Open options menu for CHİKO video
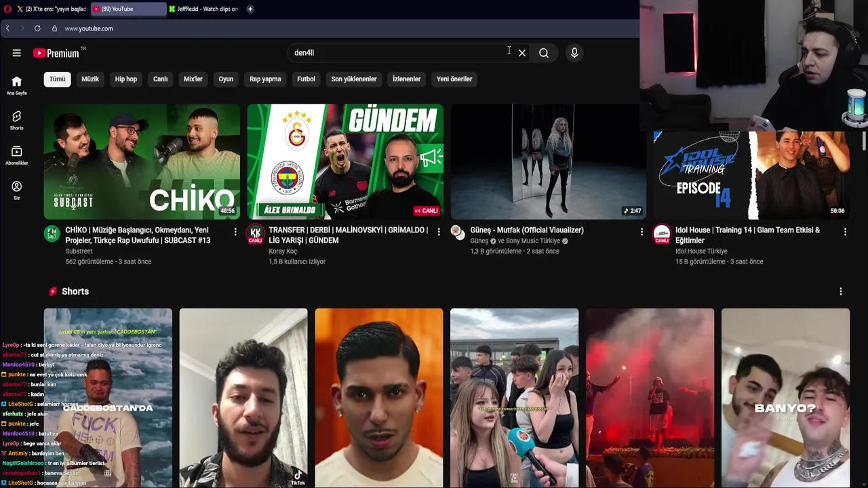 pyautogui.click(x=235, y=232)
